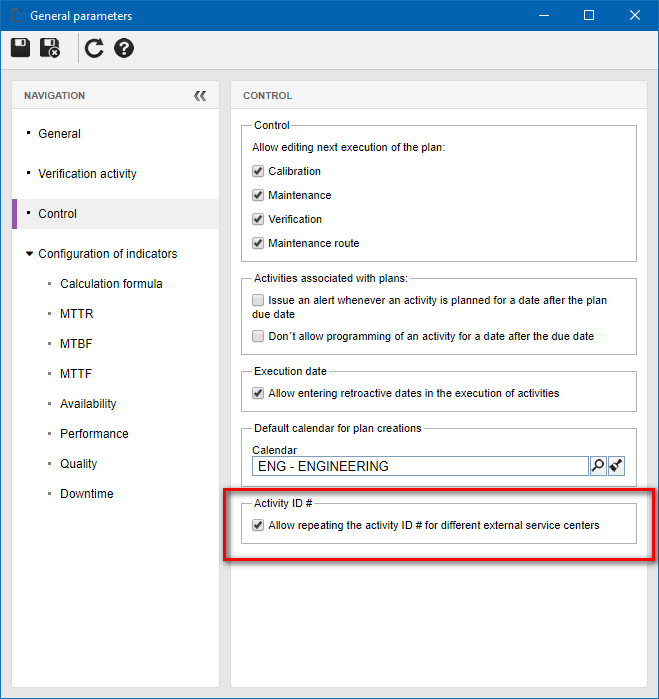Collapse the Navigation panel with double chevron
The height and width of the screenshot is (699, 659).
(200, 95)
